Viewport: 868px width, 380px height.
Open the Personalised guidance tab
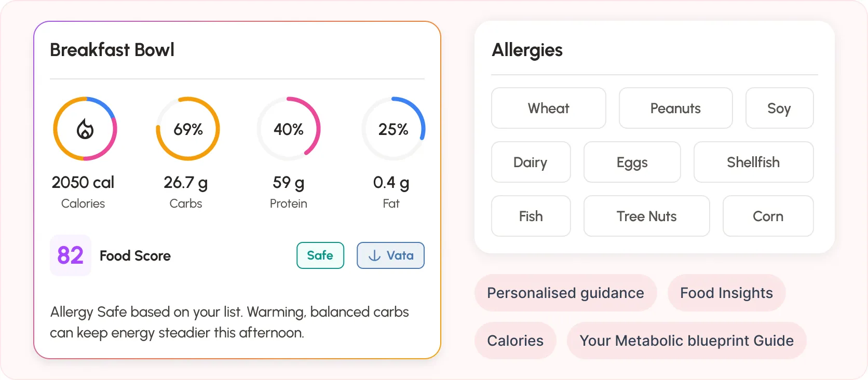click(x=565, y=293)
